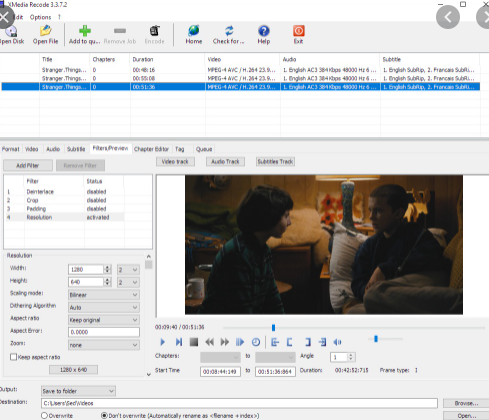Image resolution: width=489 pixels, height=420 pixels.
Task: Open the Scaling mode Bilinear dropdown
Action: point(104,295)
